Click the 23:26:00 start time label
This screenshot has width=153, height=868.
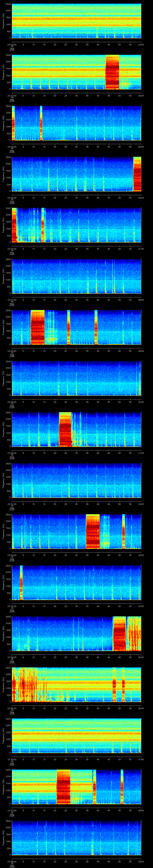[x=12, y=249]
